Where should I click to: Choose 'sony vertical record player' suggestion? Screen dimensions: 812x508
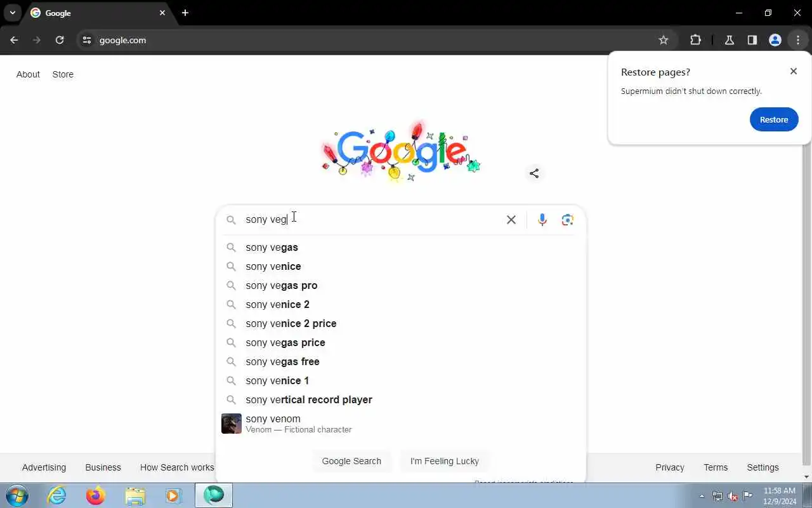(x=401, y=399)
